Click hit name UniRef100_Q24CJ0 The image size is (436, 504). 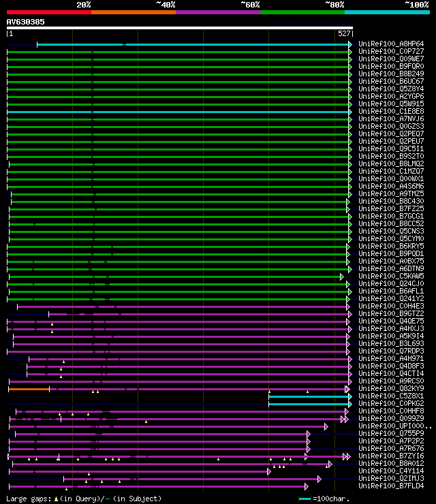pyautogui.click(x=391, y=284)
